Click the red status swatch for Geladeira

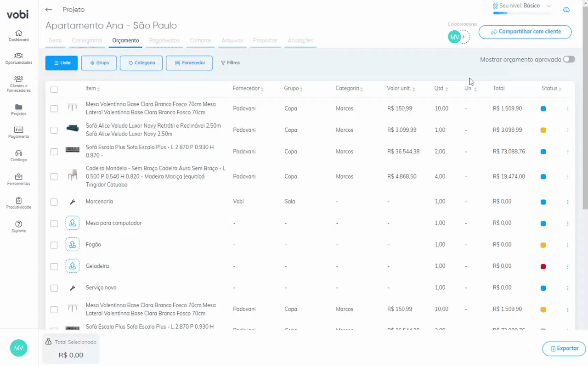pyautogui.click(x=543, y=266)
